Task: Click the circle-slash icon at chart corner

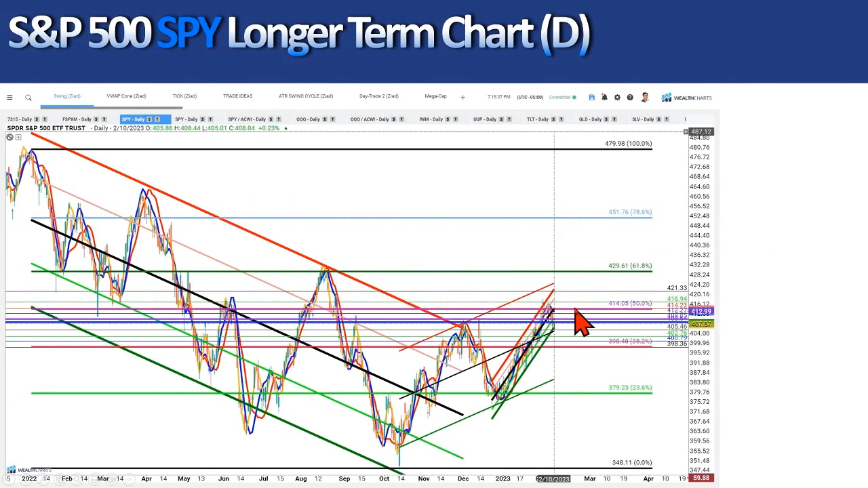Action: (9, 138)
